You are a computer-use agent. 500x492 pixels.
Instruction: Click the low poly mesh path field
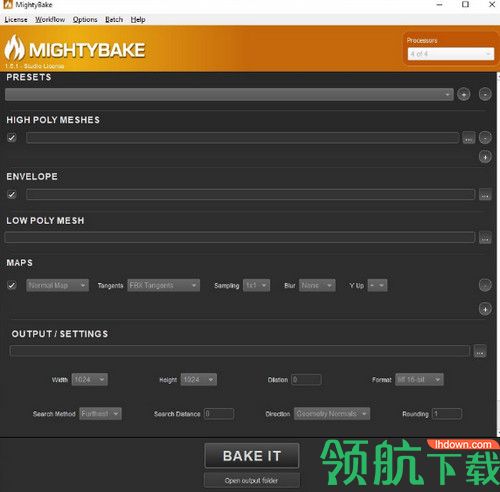tap(240, 238)
